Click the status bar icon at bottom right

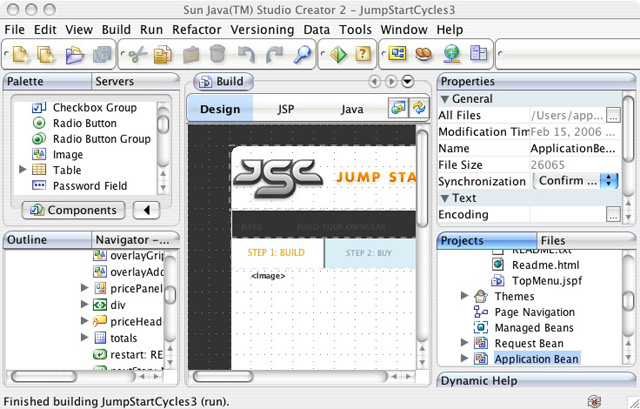click(x=594, y=401)
